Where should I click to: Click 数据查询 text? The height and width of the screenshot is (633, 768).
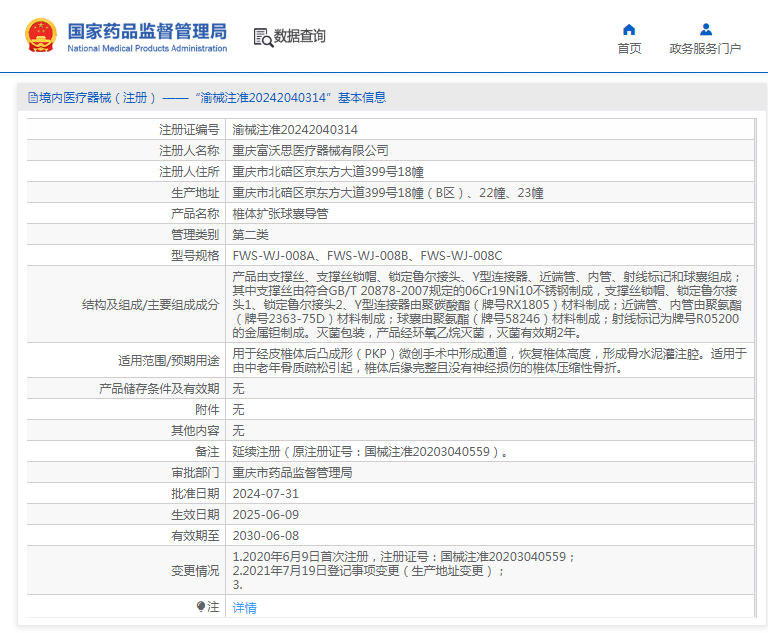click(300, 36)
